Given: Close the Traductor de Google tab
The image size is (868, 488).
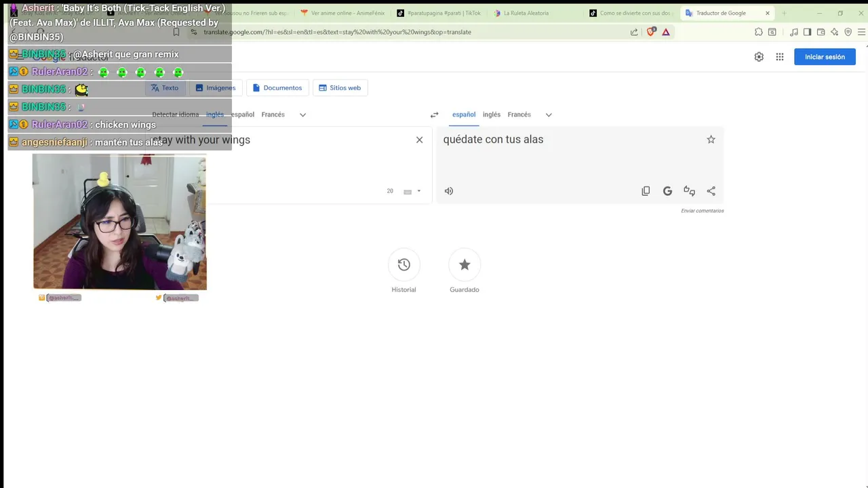Looking at the screenshot, I should tap(768, 13).
